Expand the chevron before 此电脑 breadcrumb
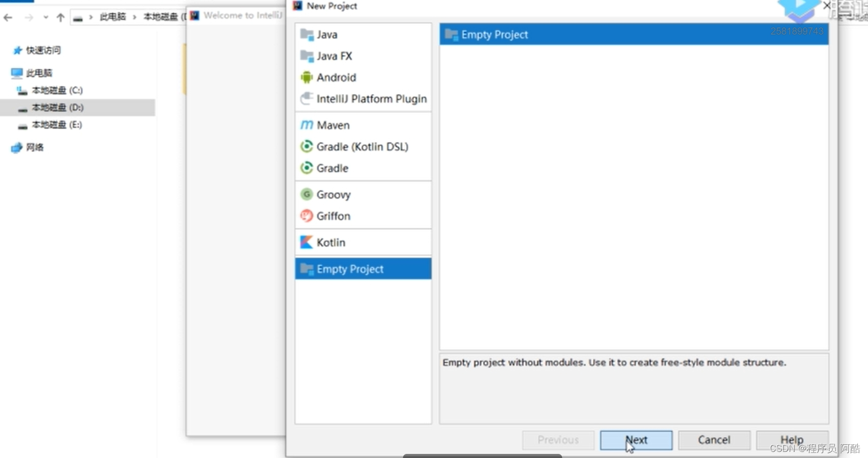Viewport: 868px width, 458px height. point(91,17)
